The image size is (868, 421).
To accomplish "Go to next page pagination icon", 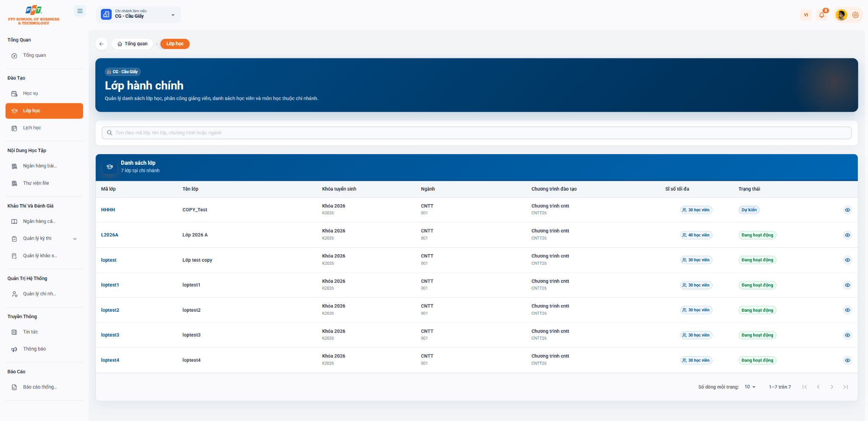I will tap(832, 387).
